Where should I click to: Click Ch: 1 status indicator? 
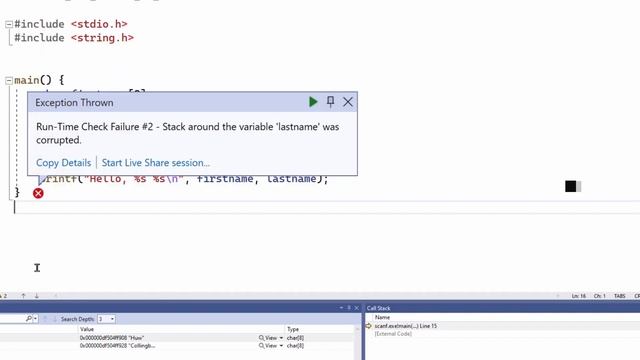click(x=600, y=296)
